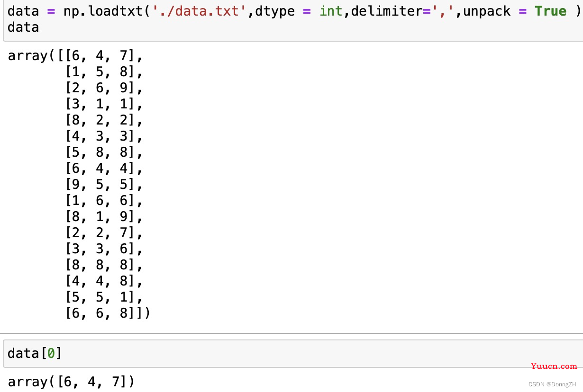The width and height of the screenshot is (583, 392).
Task: Click the dtype = int parameter
Action: tap(299, 11)
